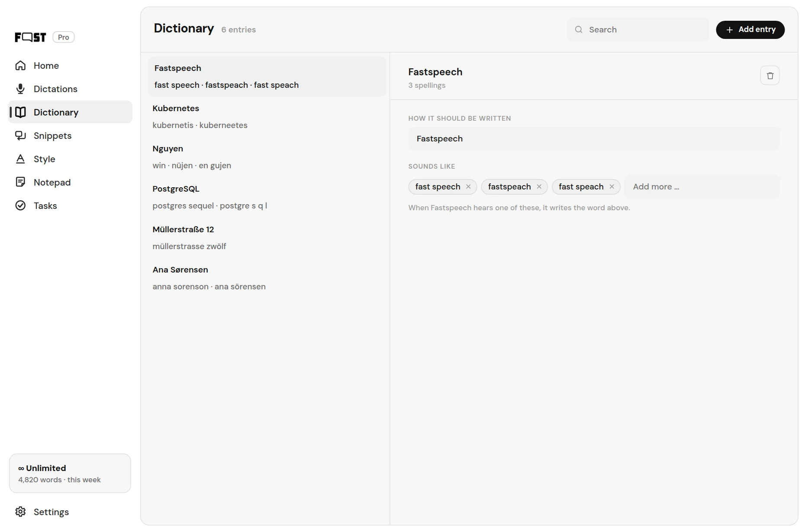Edit the 'How it should be written' field
Image resolution: width=805 pixels, height=532 pixels.
pyautogui.click(x=594, y=139)
